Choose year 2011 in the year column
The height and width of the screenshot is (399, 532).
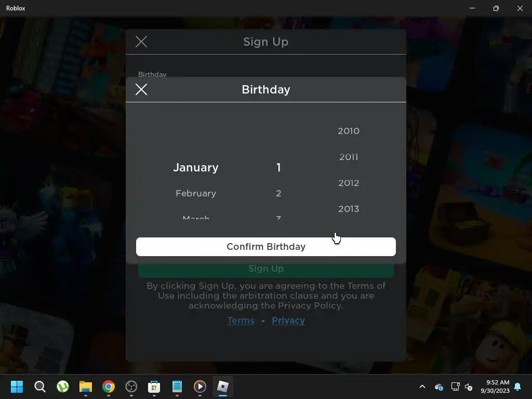click(x=349, y=157)
